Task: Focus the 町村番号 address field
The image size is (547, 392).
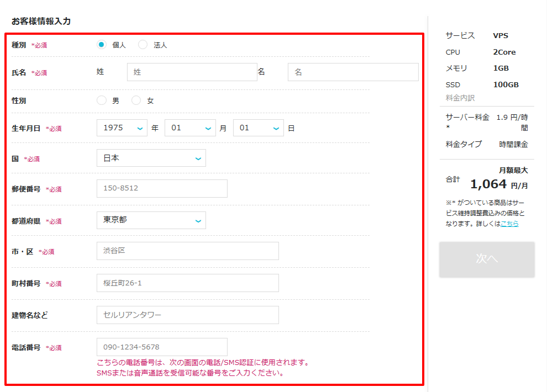Action: pyautogui.click(x=187, y=283)
